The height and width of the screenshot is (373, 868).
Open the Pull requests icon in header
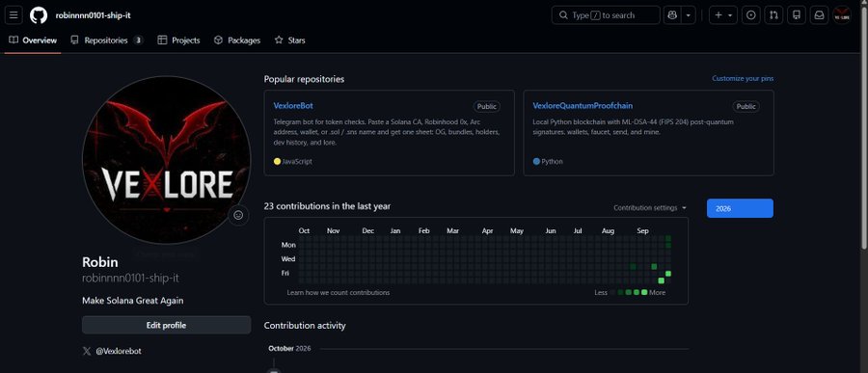[773, 15]
